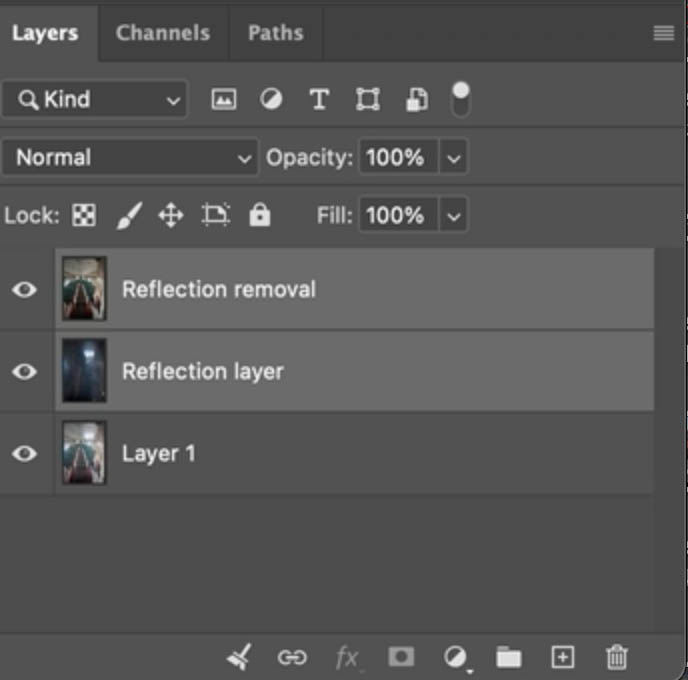
Task: Add a layer mask
Action: pos(401,657)
